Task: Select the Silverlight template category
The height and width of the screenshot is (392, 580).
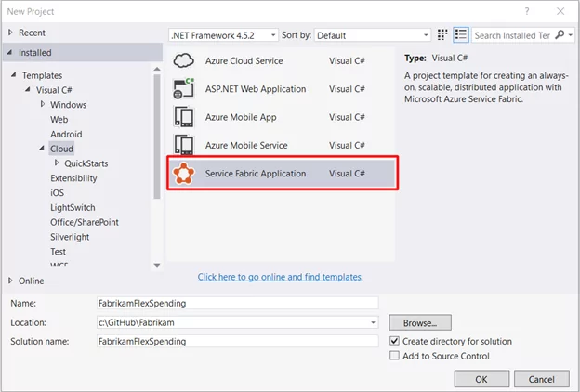Action: pyautogui.click(x=70, y=237)
